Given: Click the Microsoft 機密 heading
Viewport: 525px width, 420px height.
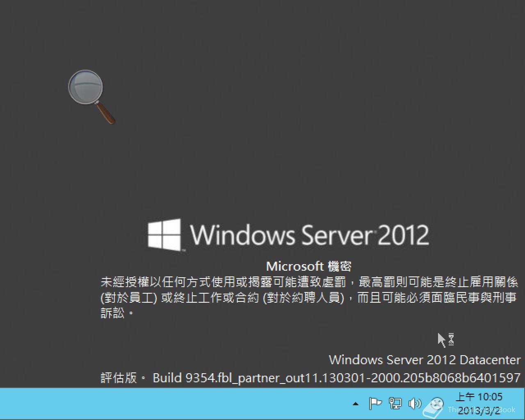Looking at the screenshot, I should coord(309,266).
